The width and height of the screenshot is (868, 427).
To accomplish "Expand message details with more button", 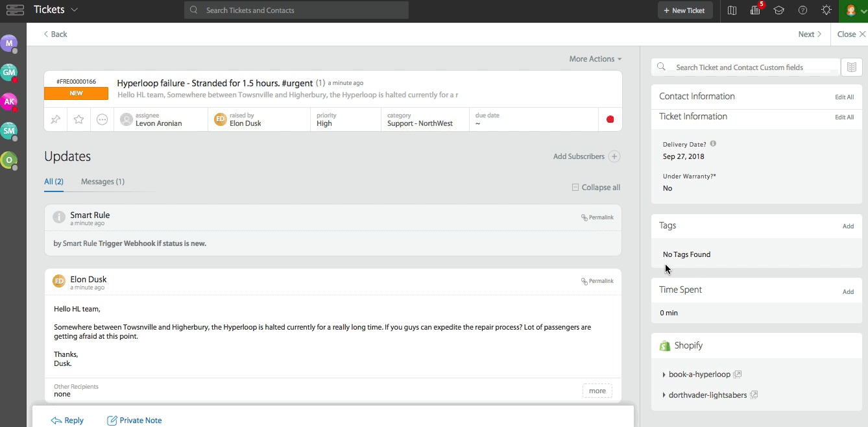I will (597, 391).
